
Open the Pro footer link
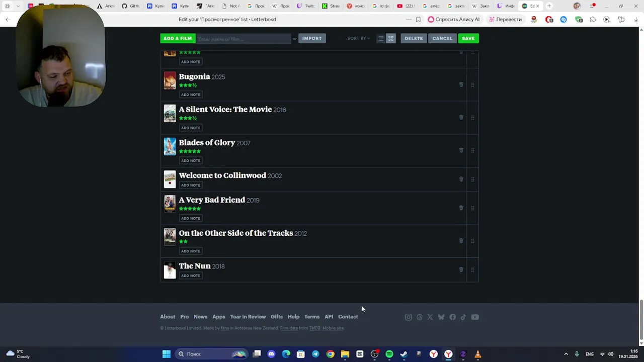click(185, 317)
